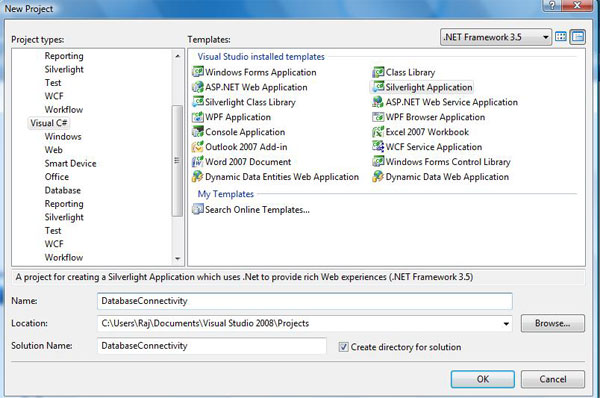This screenshot has width=600, height=398.
Task: Select WCF above Visual C# node
Action: point(54,96)
